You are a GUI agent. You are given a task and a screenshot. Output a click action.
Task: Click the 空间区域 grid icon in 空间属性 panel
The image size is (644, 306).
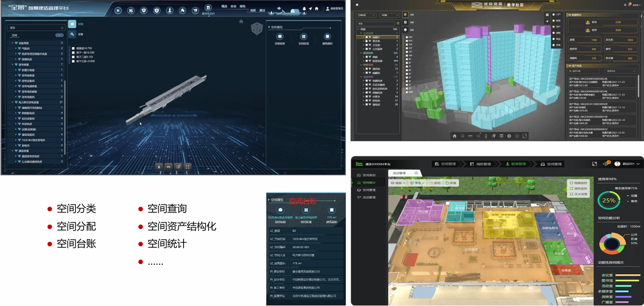pos(303,37)
